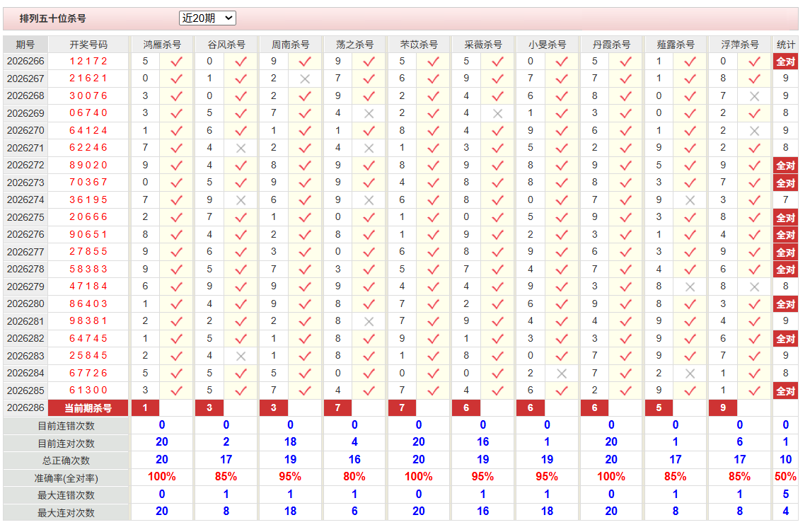The height and width of the screenshot is (532, 810).
Task: Click the cross mark for 薤露杀号 in row 2026274
Action: (690, 200)
